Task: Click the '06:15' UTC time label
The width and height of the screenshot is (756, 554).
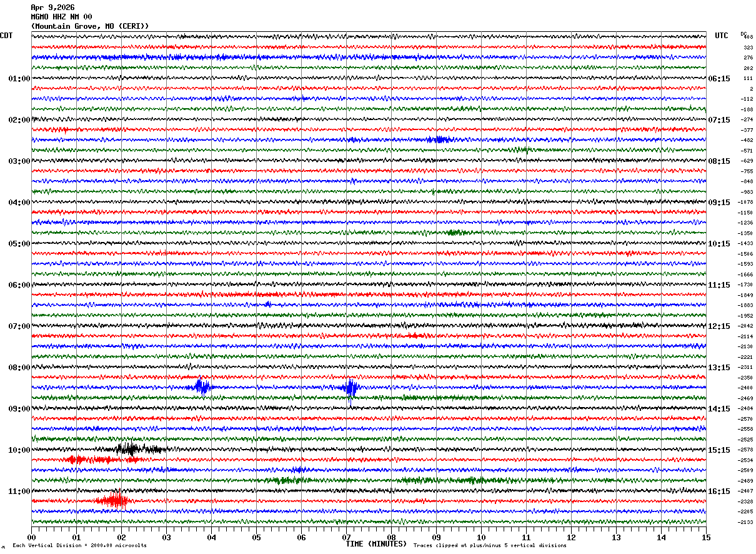Action: click(719, 79)
